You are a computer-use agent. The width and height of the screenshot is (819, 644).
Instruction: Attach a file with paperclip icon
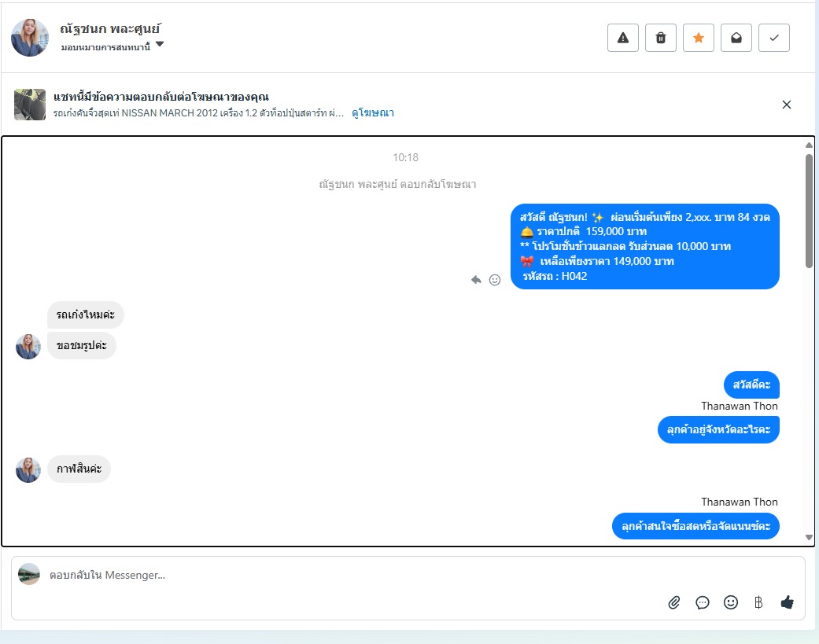click(673, 603)
